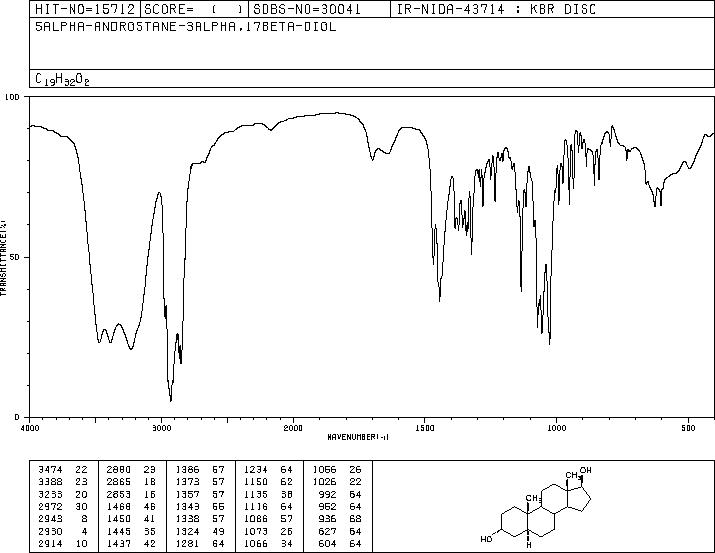Select peak value 1073 in the table
The image size is (715, 553).
(x=256, y=531)
